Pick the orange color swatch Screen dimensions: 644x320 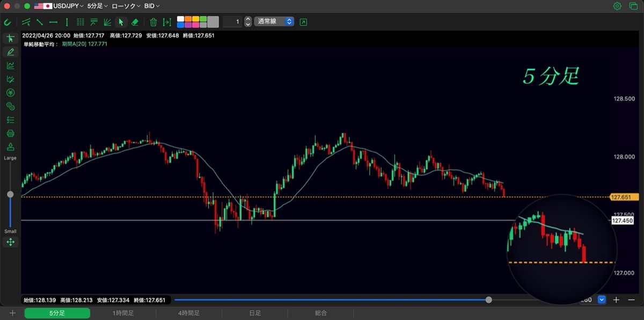188,19
